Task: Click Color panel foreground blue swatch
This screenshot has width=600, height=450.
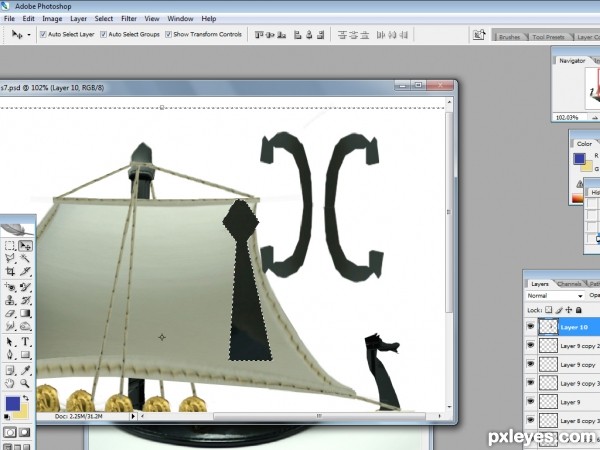Action: click(579, 158)
